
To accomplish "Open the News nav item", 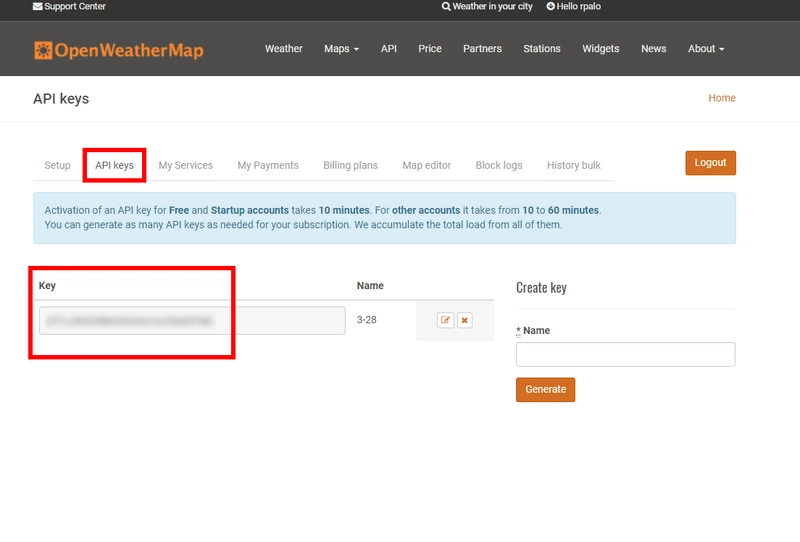I will tap(654, 48).
